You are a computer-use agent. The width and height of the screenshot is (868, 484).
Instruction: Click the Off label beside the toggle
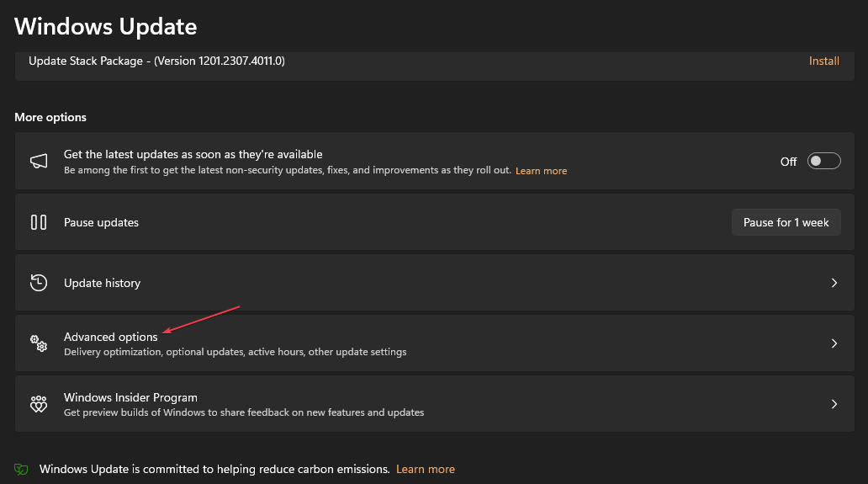[788, 162]
